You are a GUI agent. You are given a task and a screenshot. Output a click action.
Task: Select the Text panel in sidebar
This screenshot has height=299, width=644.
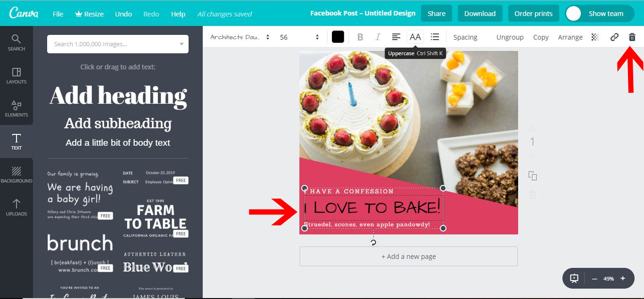click(17, 141)
